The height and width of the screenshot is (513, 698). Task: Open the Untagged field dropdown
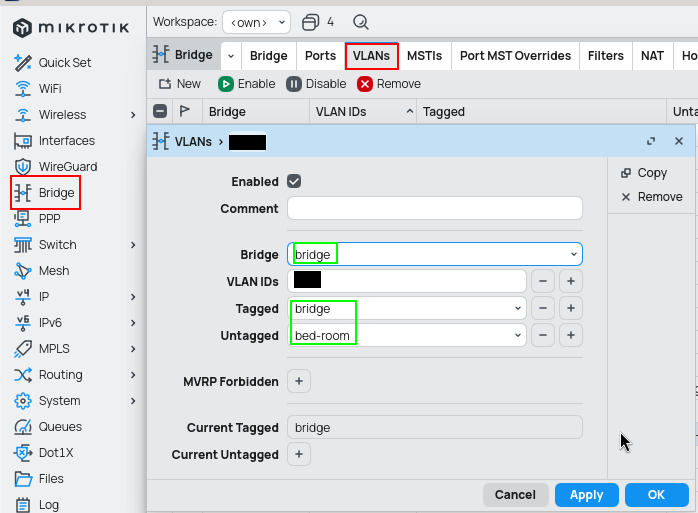tap(518, 335)
